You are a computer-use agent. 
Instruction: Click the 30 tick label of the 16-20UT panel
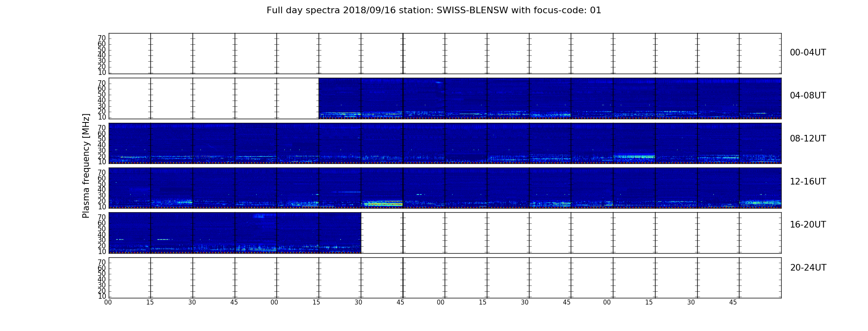click(x=102, y=240)
